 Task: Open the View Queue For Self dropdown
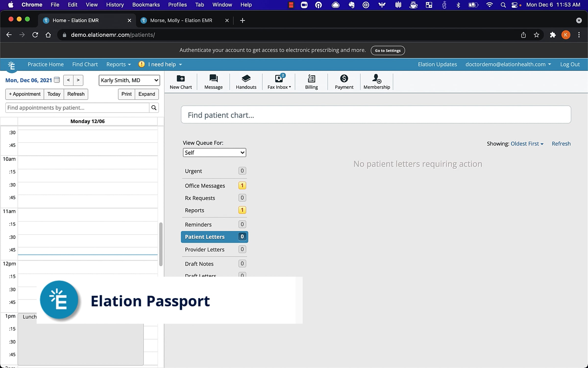point(214,153)
